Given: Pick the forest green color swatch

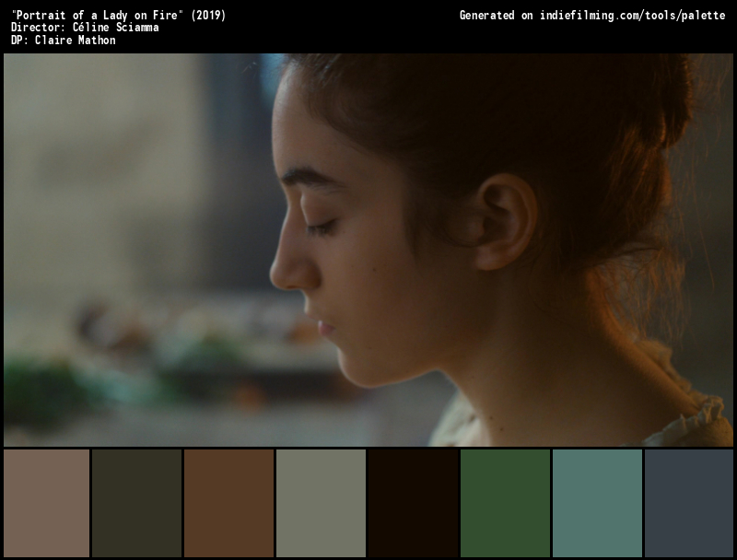Looking at the screenshot, I should coord(505,503).
